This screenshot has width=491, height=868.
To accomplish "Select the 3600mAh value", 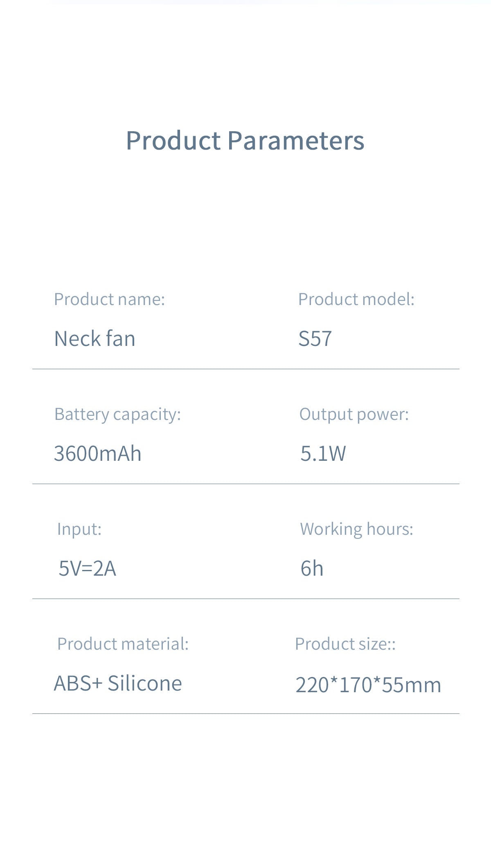I will tap(97, 454).
